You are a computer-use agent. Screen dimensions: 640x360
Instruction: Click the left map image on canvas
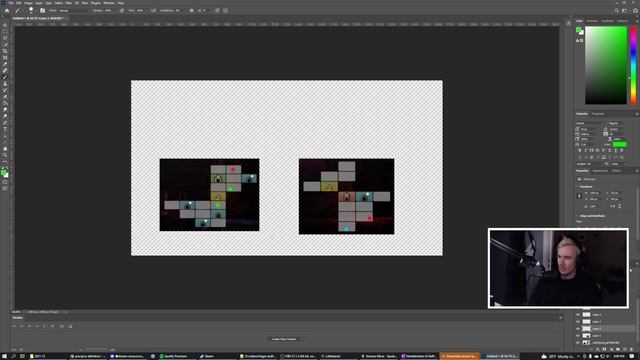coord(209,195)
